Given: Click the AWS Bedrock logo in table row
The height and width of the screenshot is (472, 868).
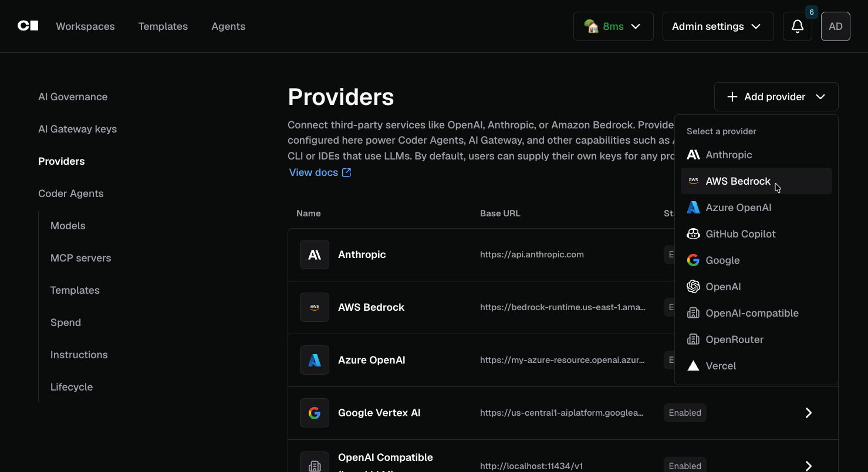Looking at the screenshot, I should tap(315, 307).
